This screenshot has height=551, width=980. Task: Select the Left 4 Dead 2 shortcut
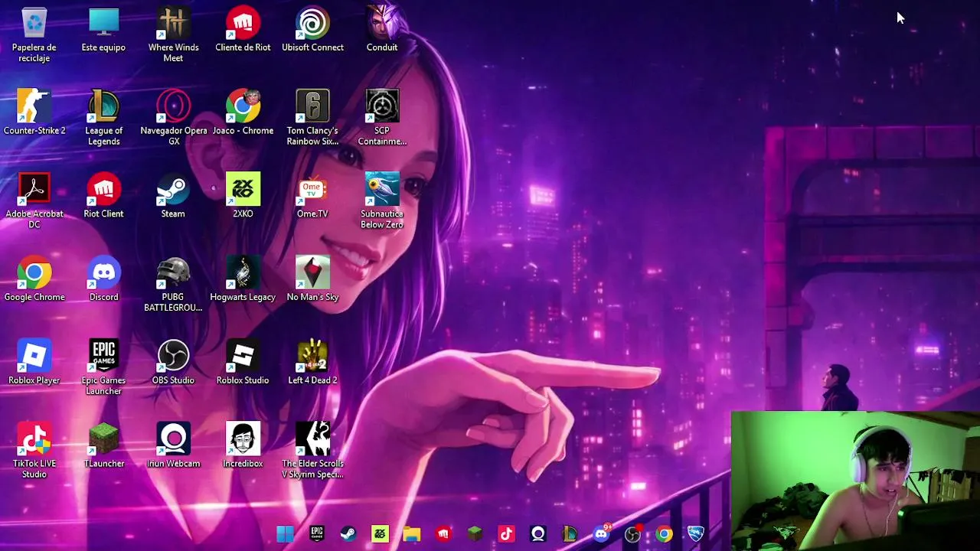312,364
